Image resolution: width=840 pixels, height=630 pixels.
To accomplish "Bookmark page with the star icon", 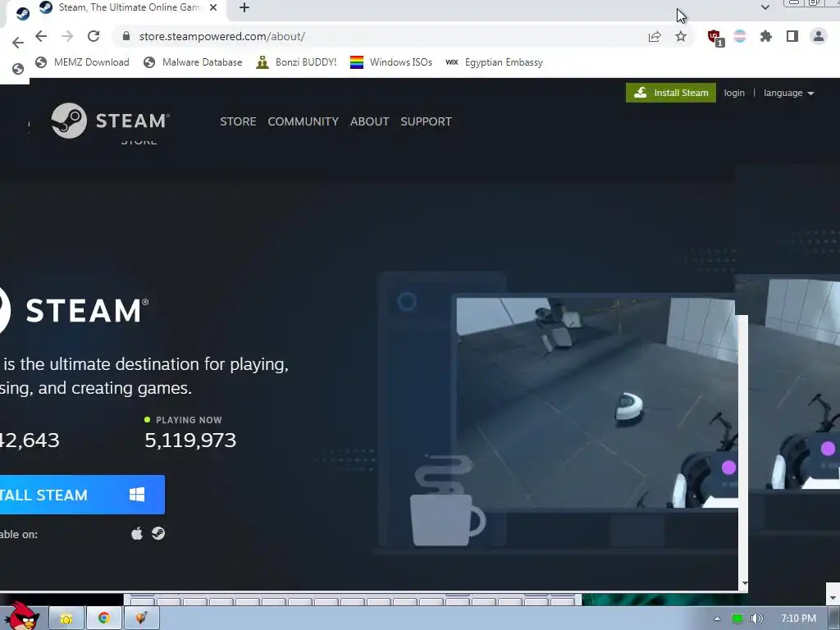I will click(680, 36).
